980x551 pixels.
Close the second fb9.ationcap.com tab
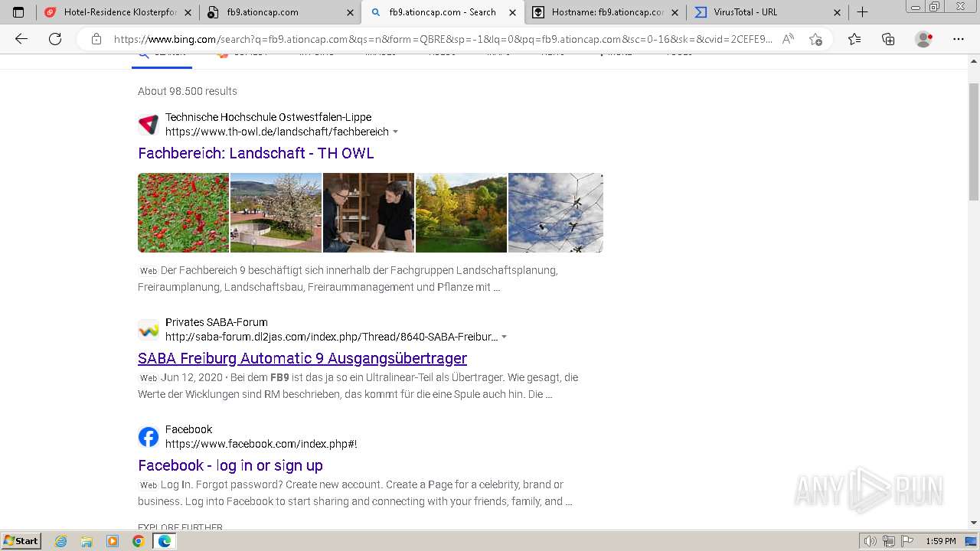coord(351,12)
